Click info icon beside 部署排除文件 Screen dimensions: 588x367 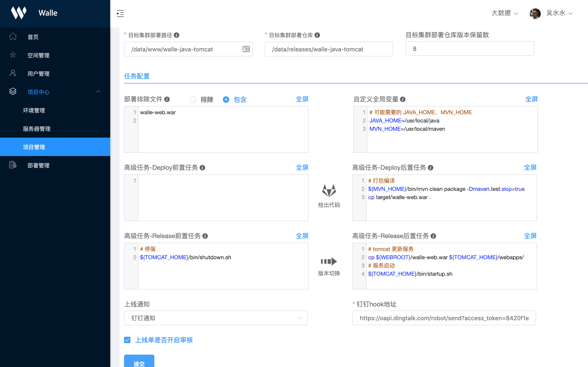[x=167, y=99]
